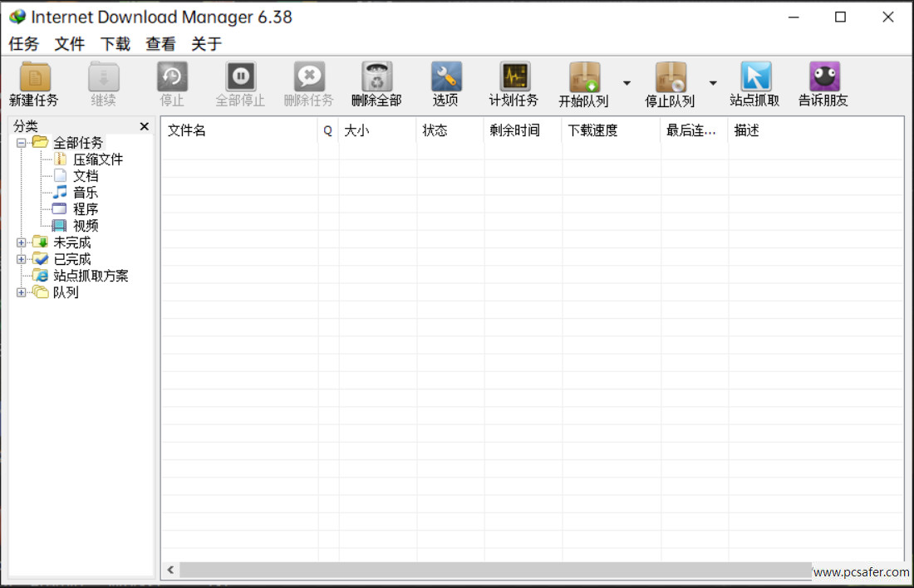Open 选项 settings wrench icon
The height and width of the screenshot is (588, 914).
coord(445,77)
